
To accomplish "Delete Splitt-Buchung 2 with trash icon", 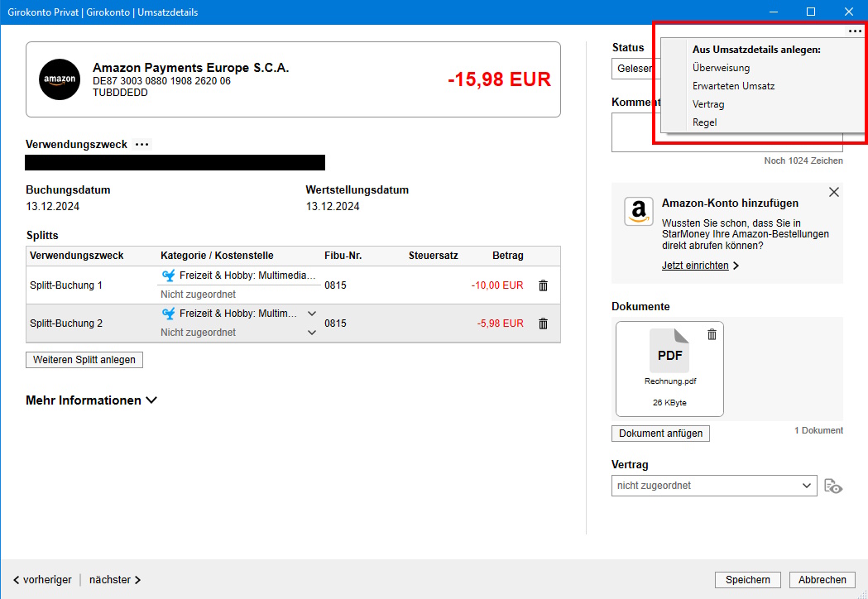I will tap(543, 323).
